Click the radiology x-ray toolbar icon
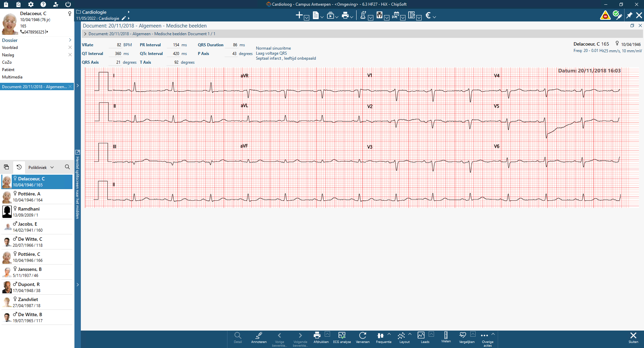 point(379,15)
